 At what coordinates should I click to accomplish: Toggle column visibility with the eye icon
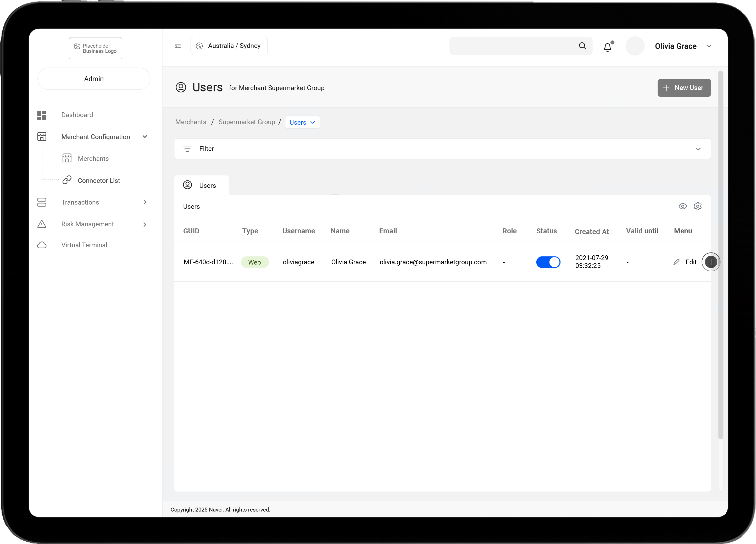683,206
